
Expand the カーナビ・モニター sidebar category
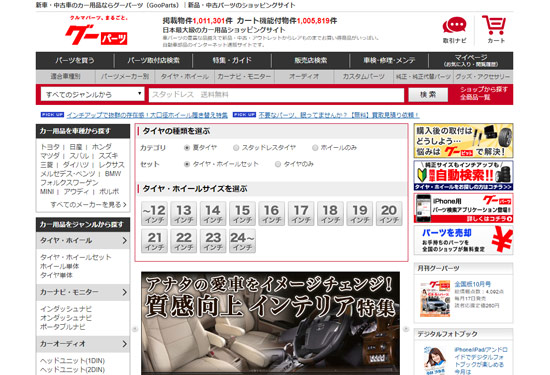tap(83, 292)
